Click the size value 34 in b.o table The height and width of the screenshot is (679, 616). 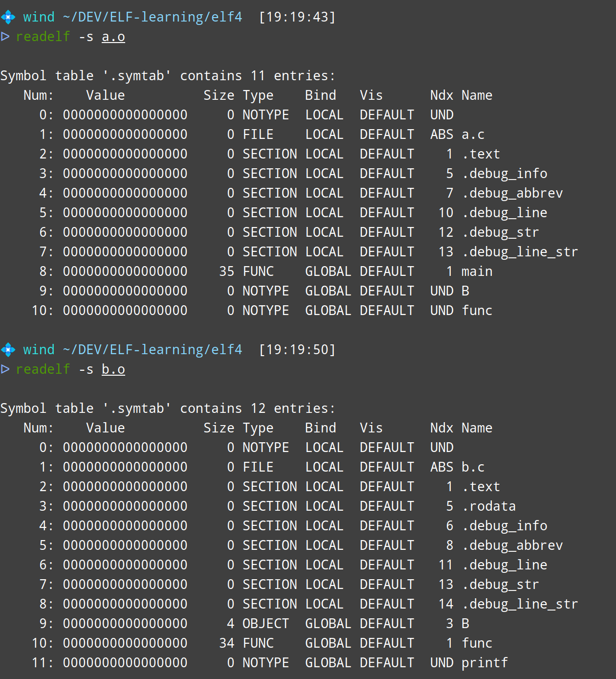click(x=227, y=643)
